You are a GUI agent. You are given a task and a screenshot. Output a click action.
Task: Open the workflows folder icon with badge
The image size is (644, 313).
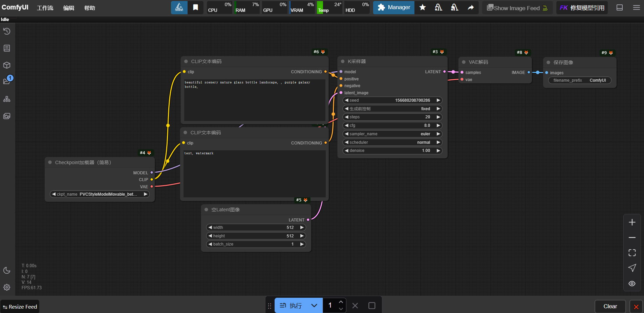[x=7, y=81]
